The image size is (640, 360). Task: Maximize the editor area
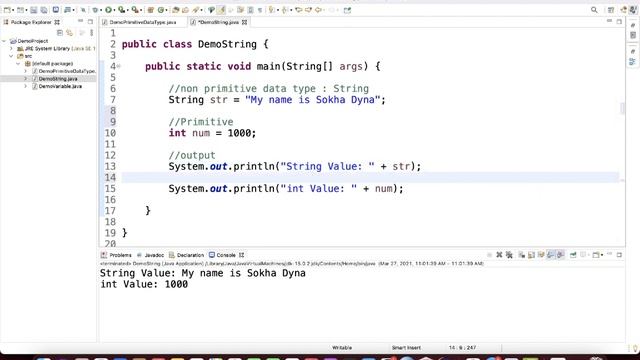[619, 21]
